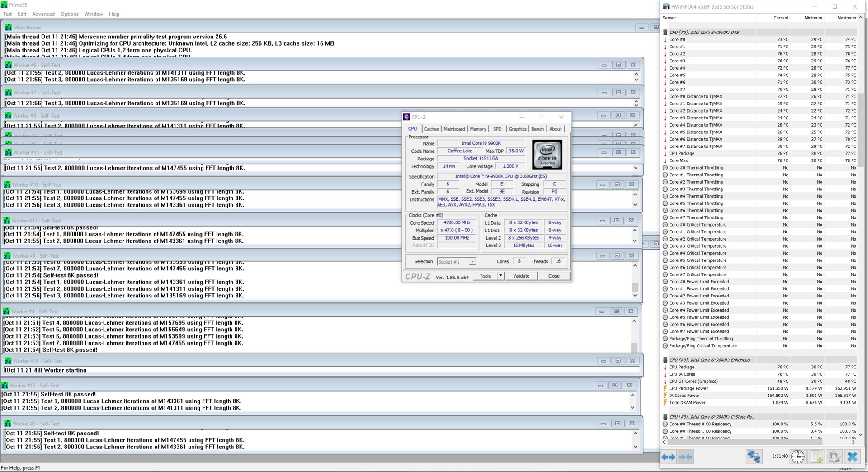Screen dimensions: 868x472
Task: Click the chip icon beside 'Intel Core i9-9900K: Enhanced' header
Action: coord(665,360)
